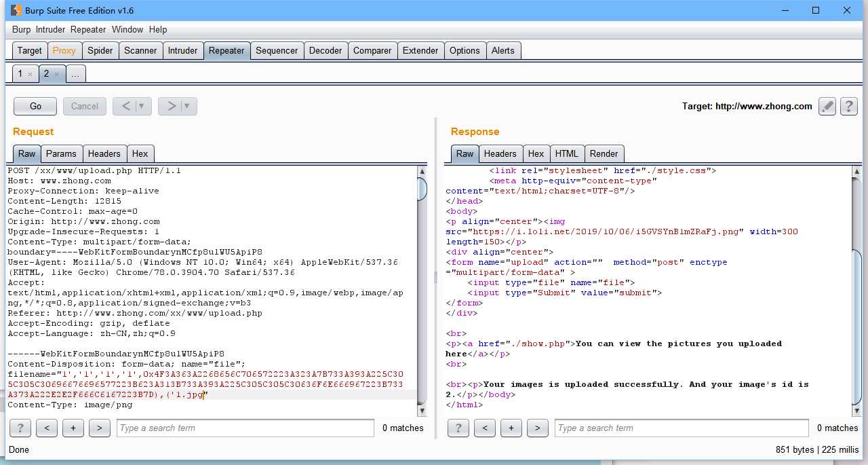
Task: Switch to the Comparer tab
Action: (372, 50)
